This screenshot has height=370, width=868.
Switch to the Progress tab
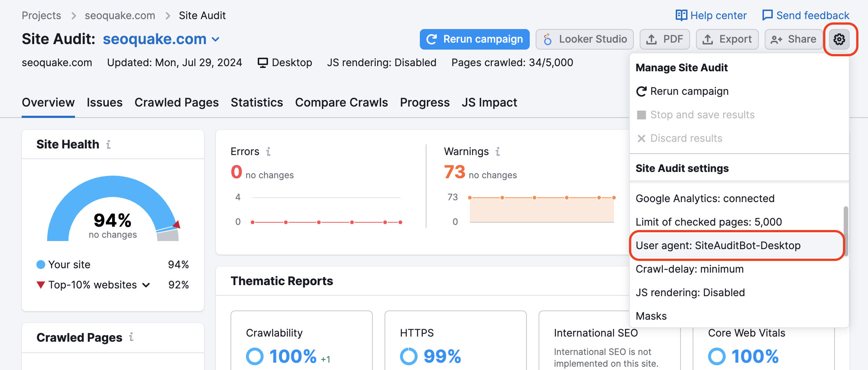pyautogui.click(x=425, y=103)
